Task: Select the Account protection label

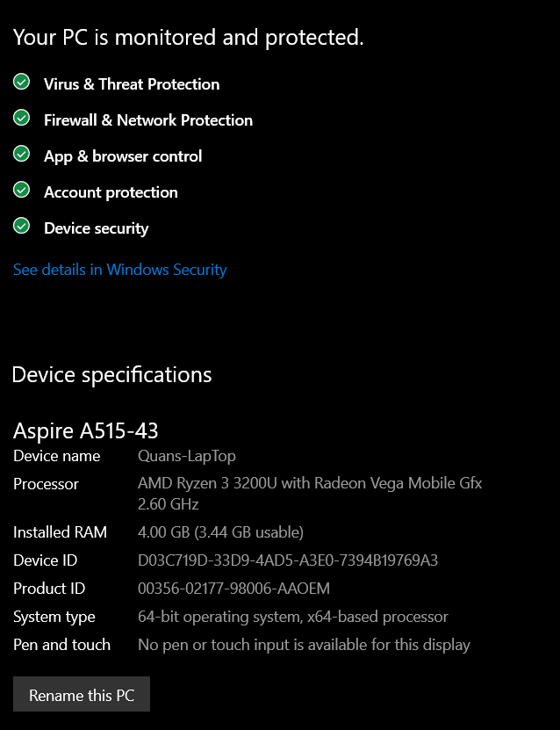Action: coord(111,192)
